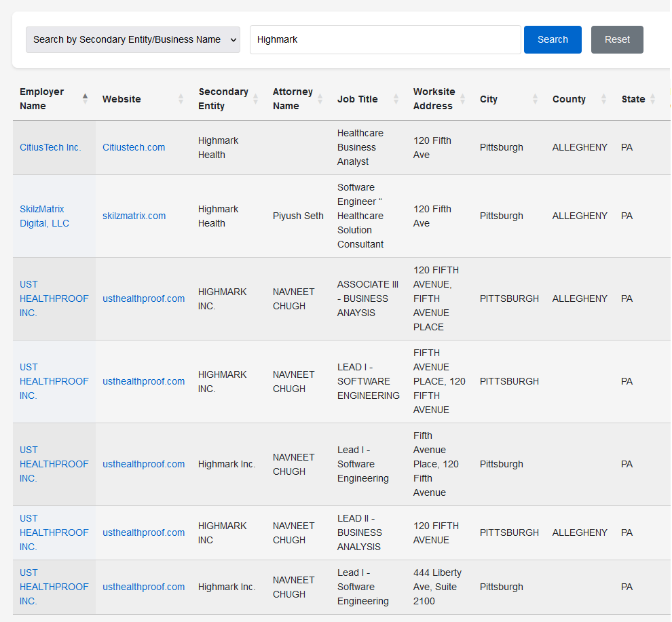The height and width of the screenshot is (622, 672).
Task: Open UST HEALTHPROOF link in 444 Liberty Ave row
Action: tap(54, 587)
